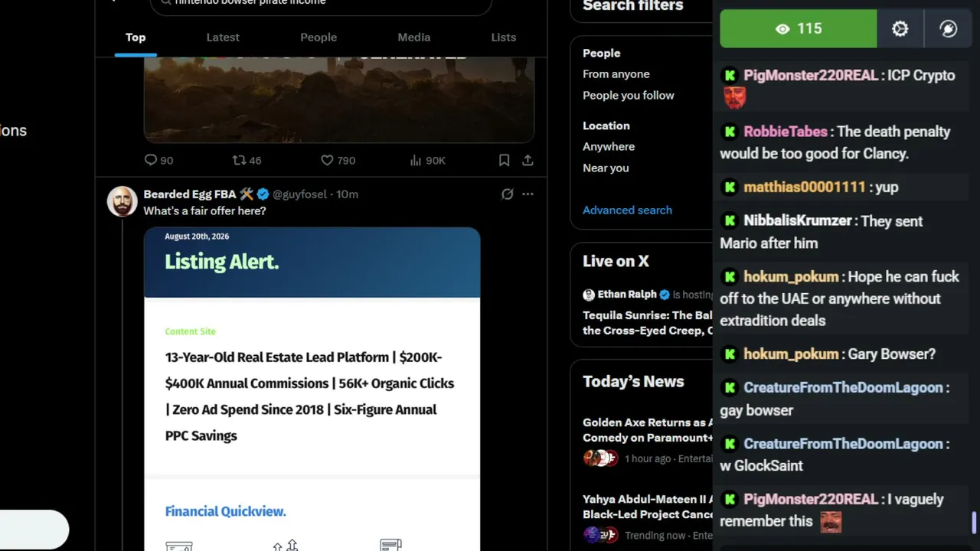Viewport: 980px width, 551px height.
Task: Open chat settings gear icon
Action: point(900,29)
